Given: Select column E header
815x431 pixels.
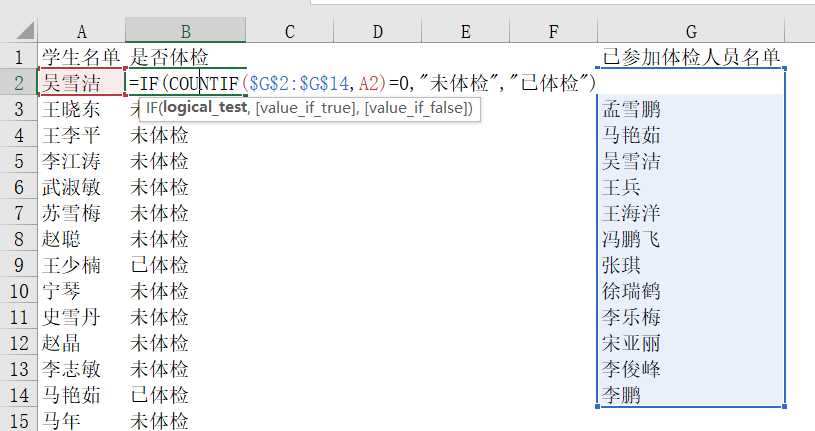Looking at the screenshot, I should 465,31.
